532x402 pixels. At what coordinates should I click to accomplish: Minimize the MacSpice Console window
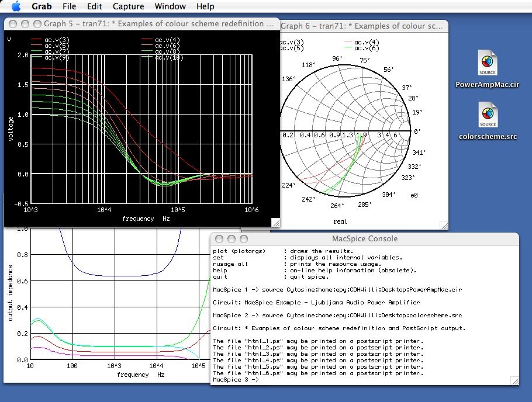pos(231,239)
